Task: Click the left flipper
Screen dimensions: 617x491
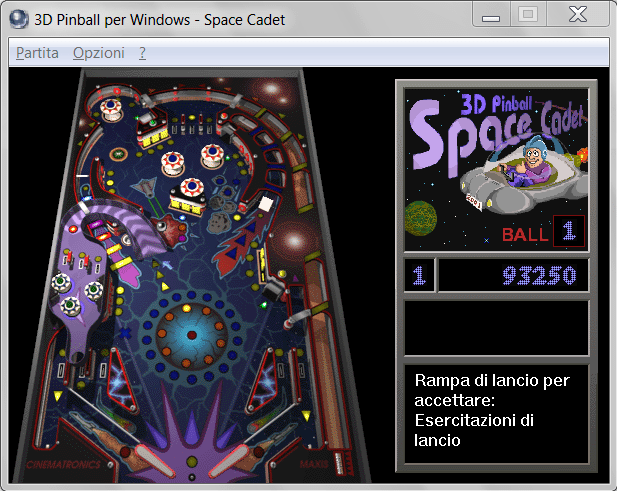Action: (x=153, y=460)
